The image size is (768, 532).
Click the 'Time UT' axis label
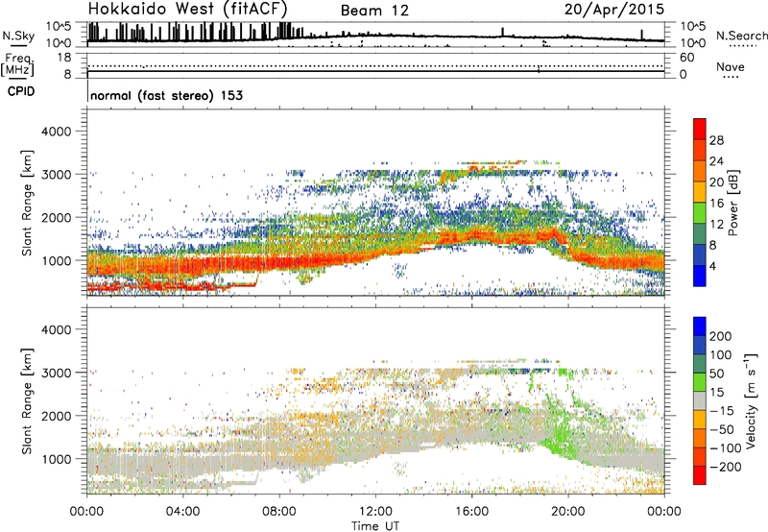[x=375, y=526]
